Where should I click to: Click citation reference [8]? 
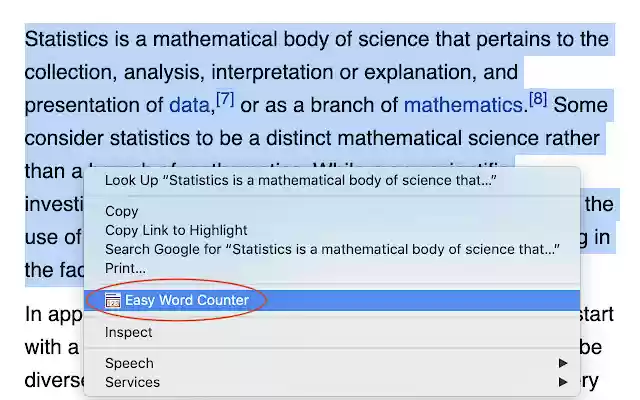point(538,99)
